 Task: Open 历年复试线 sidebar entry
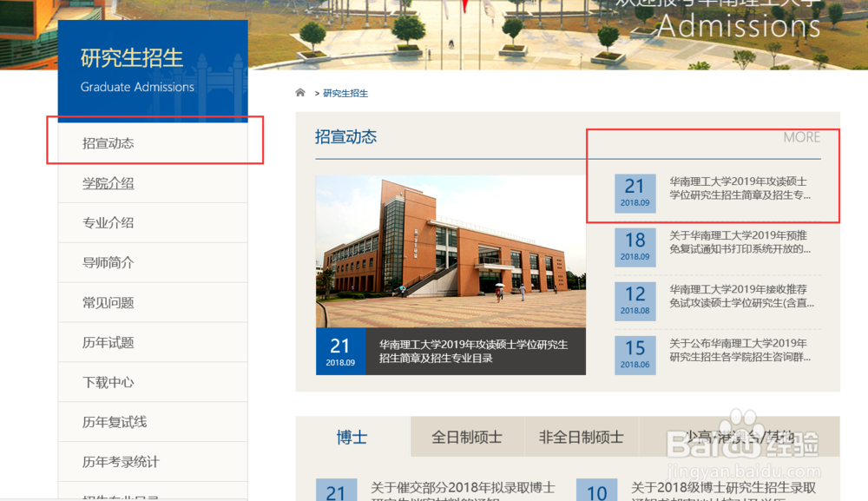[x=153, y=422]
